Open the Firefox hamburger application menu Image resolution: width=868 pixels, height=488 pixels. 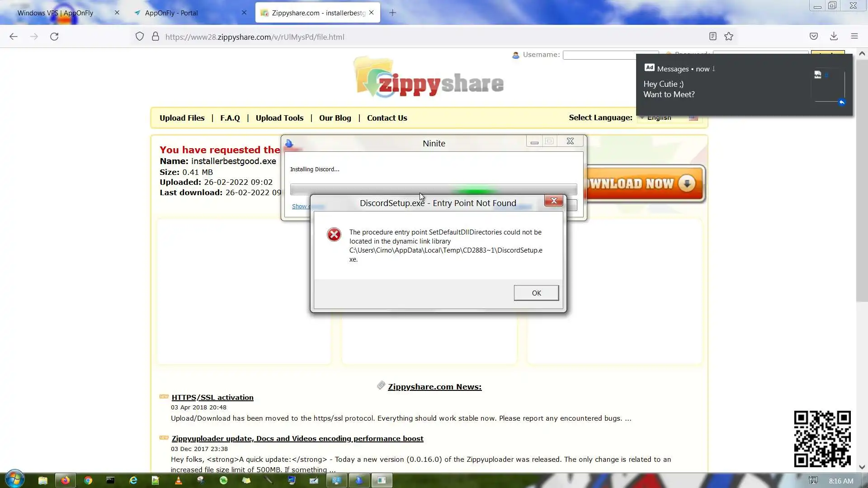pos(854,37)
